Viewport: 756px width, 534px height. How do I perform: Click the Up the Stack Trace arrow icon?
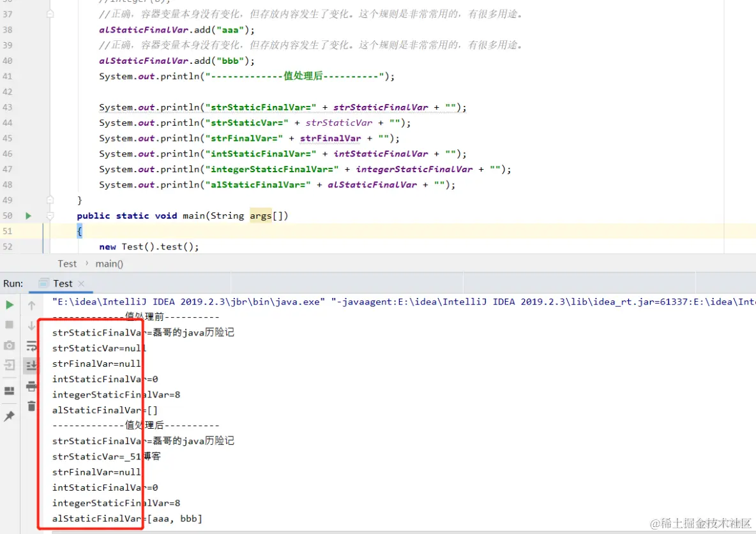pos(31,305)
